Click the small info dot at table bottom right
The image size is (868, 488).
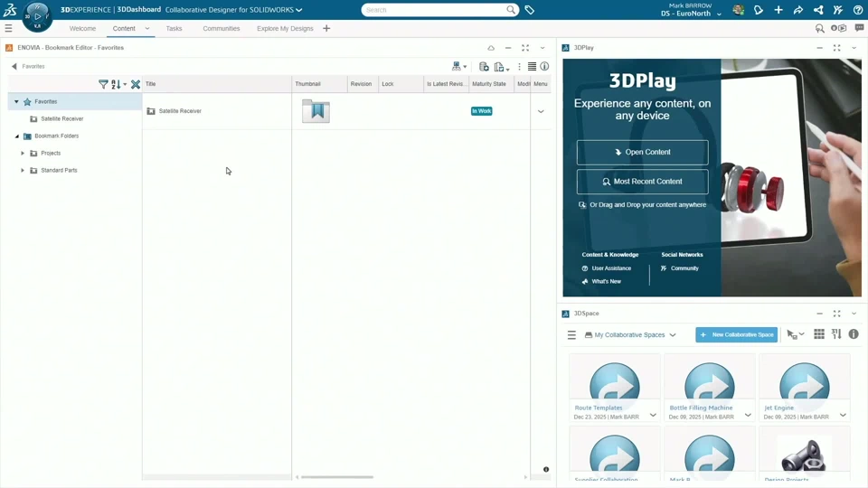(x=546, y=469)
